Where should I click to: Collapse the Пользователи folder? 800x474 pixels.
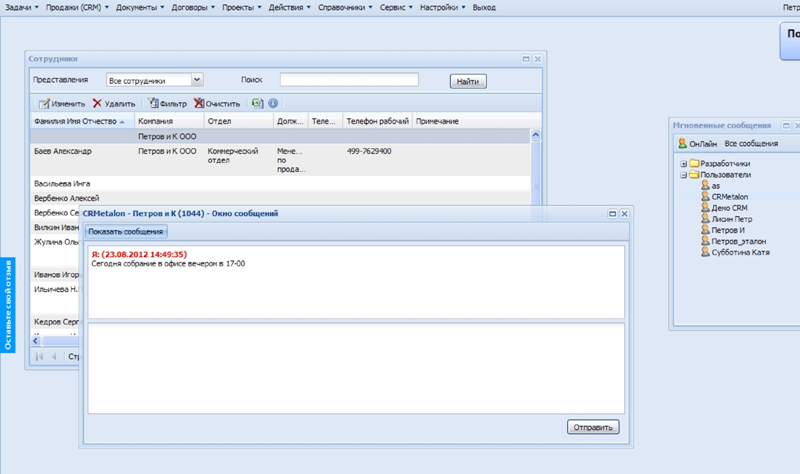tap(683, 175)
